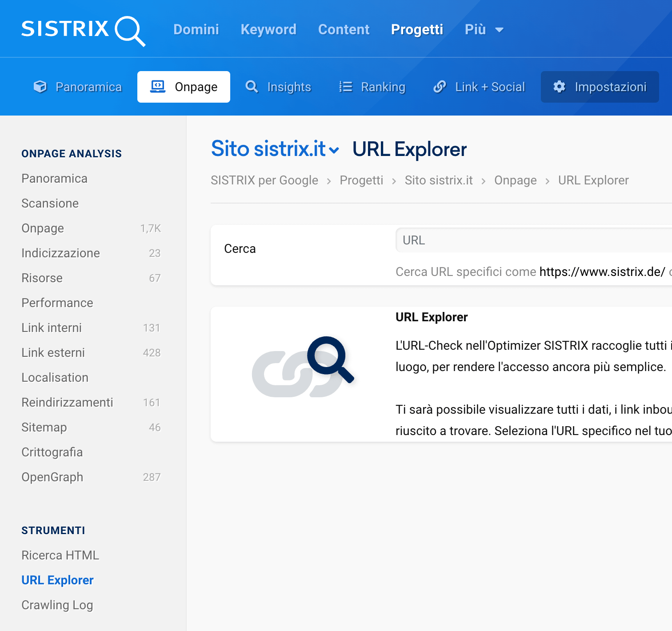Switch to the Panoramica tab

coord(78,87)
